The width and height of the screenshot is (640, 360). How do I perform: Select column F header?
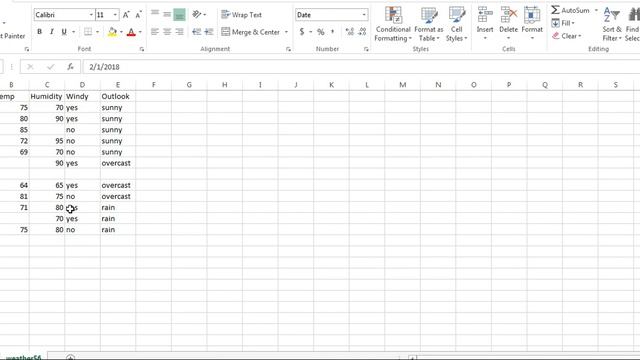point(153,85)
